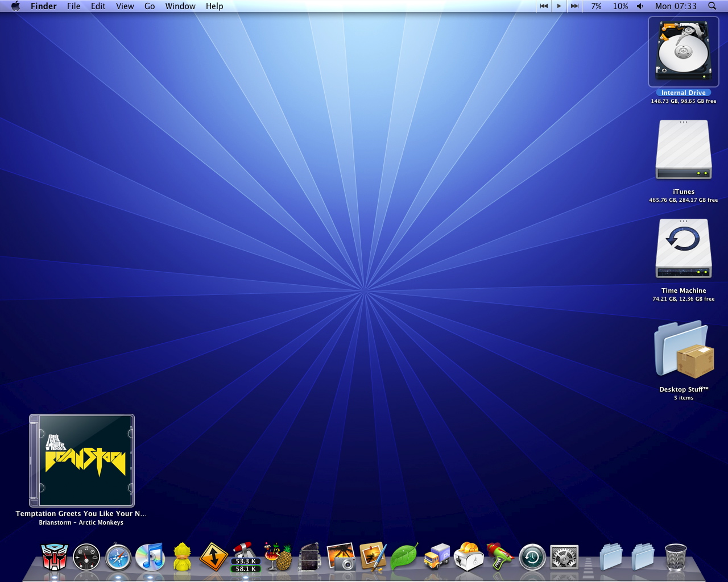Select the Desktop Stuff folder icon
The image size is (728, 582).
(684, 350)
